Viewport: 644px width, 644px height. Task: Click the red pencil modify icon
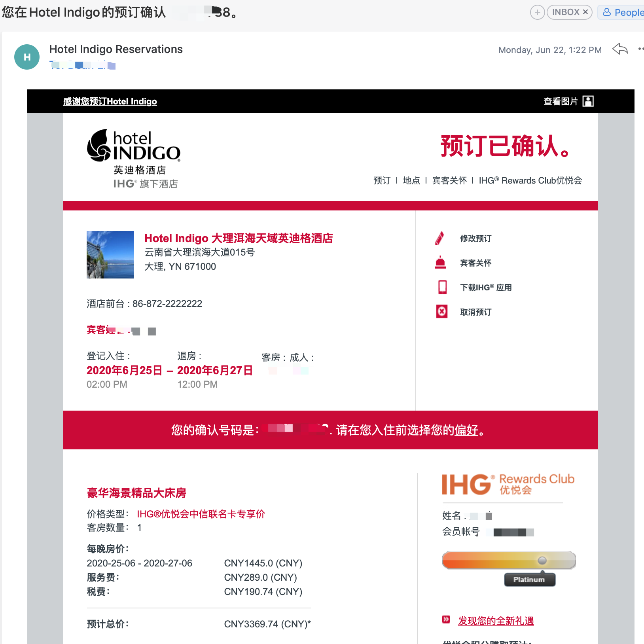point(440,239)
